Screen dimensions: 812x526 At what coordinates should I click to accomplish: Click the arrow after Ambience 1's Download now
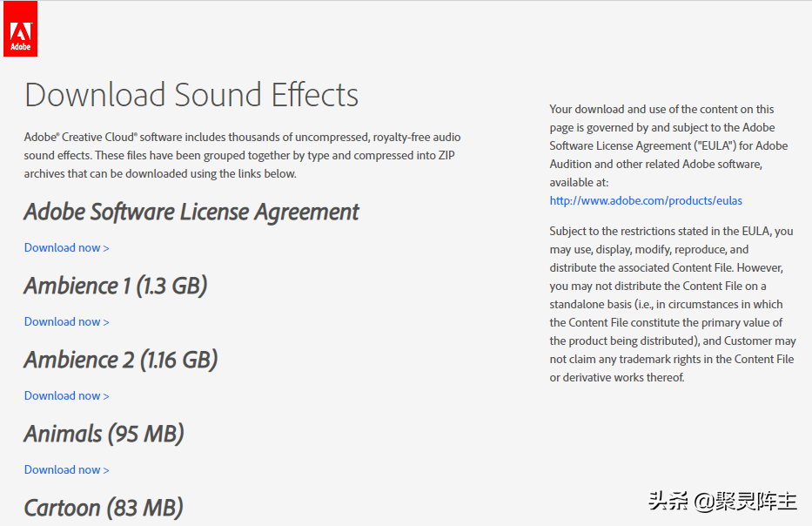click(106, 322)
